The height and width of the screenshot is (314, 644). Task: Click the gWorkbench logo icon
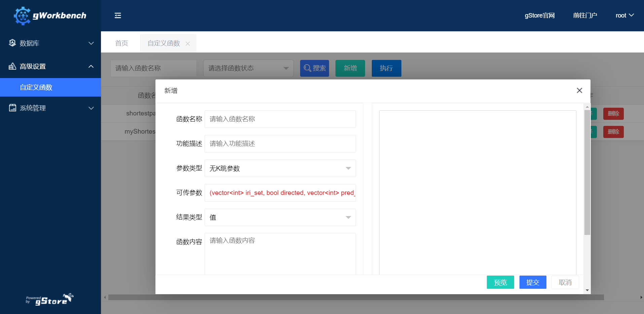22,16
